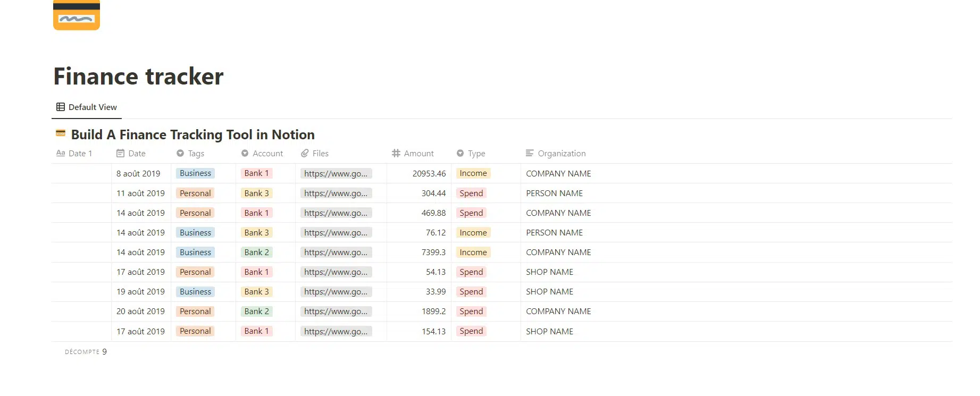Click the credit card page icon
This screenshot has width=980, height=396.
(x=77, y=15)
